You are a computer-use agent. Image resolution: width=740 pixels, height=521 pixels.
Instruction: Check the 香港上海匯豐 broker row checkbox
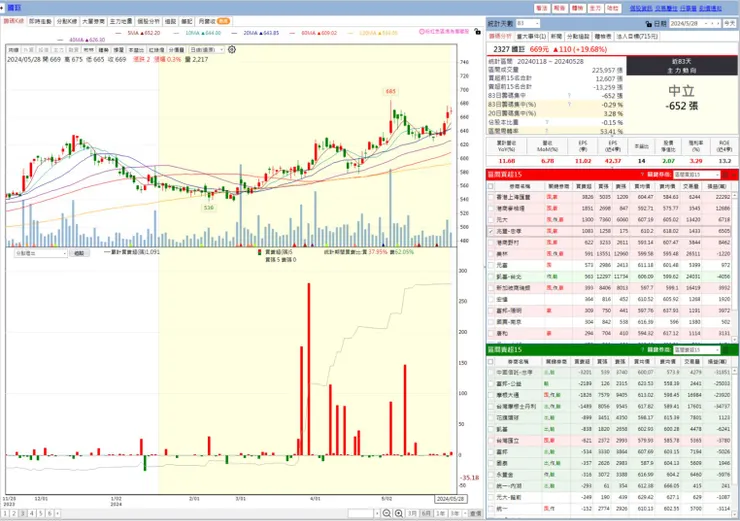point(491,197)
